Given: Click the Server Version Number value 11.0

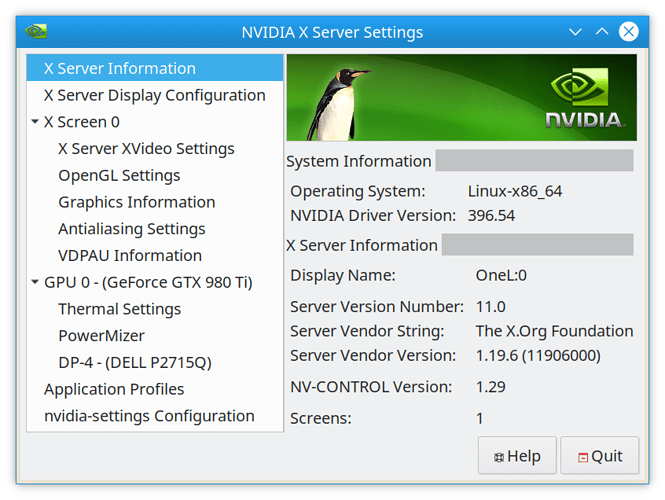Looking at the screenshot, I should [x=490, y=307].
